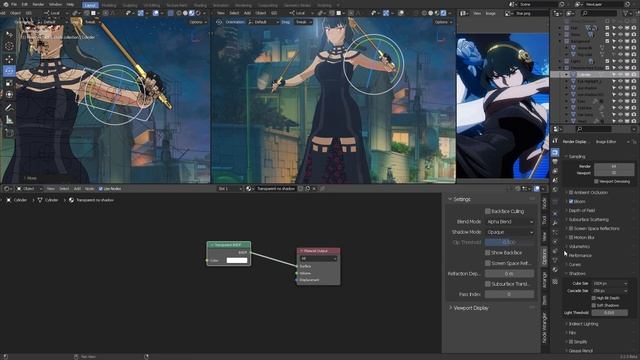
Task: Enable Motion Blur checkbox
Action: pos(571,238)
